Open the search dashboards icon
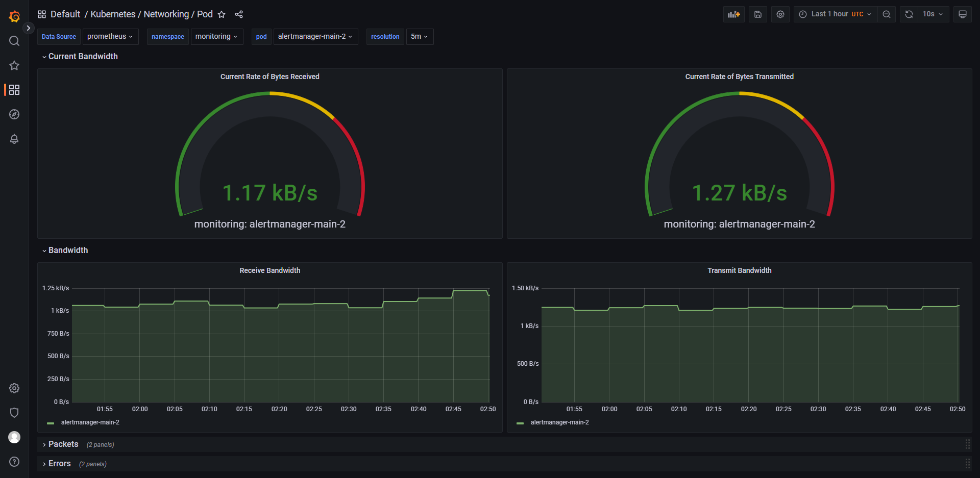Image resolution: width=980 pixels, height=478 pixels. tap(14, 41)
